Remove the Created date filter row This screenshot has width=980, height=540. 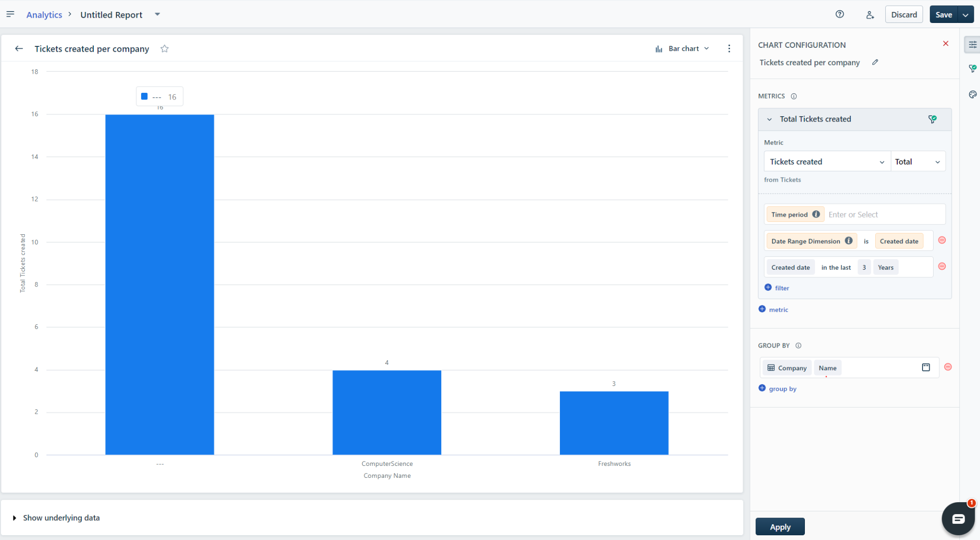942,266
